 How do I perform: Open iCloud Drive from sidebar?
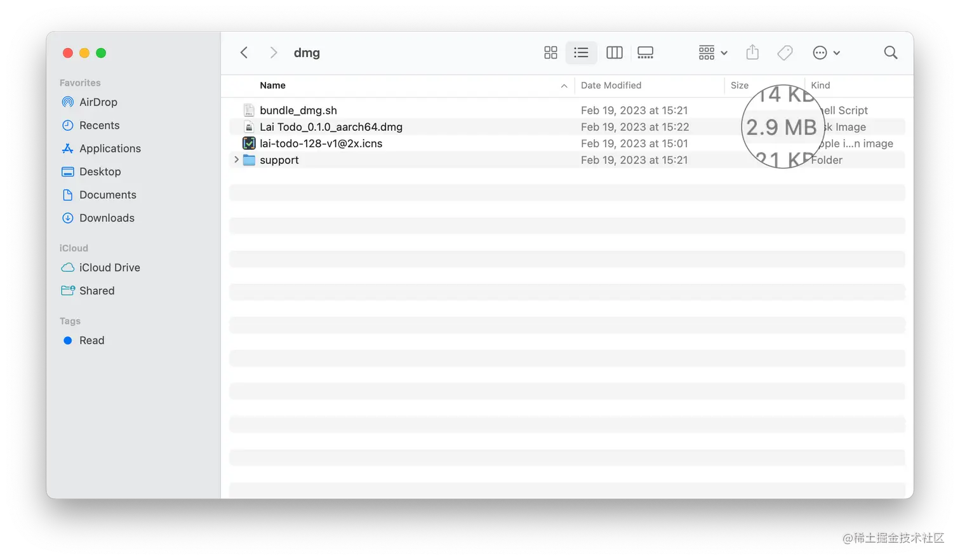click(x=109, y=268)
